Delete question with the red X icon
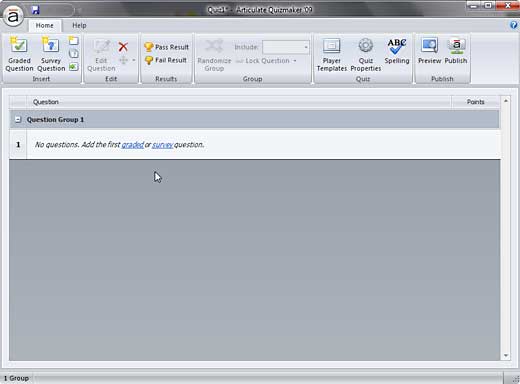520x384 pixels. (123, 47)
